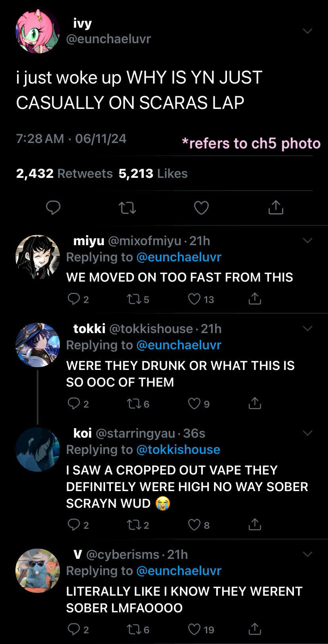Image resolution: width=328 pixels, height=644 pixels.
Task: Retweet ivy's main tweet
Action: [128, 208]
